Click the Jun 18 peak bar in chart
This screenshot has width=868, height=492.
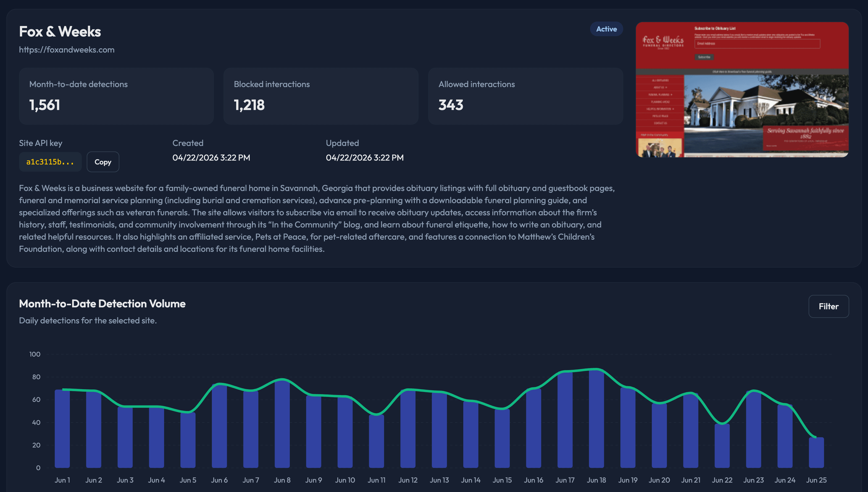point(596,418)
